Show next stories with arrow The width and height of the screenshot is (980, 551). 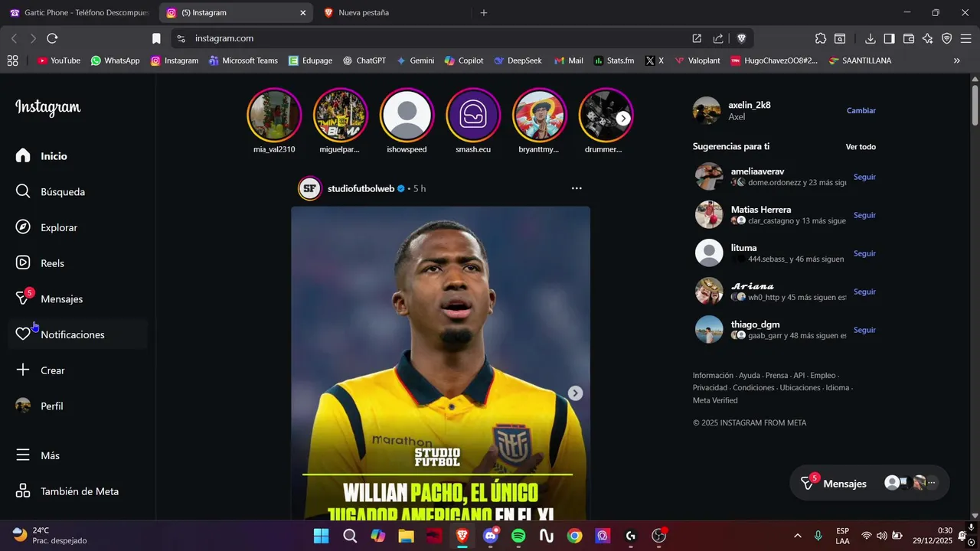click(623, 119)
